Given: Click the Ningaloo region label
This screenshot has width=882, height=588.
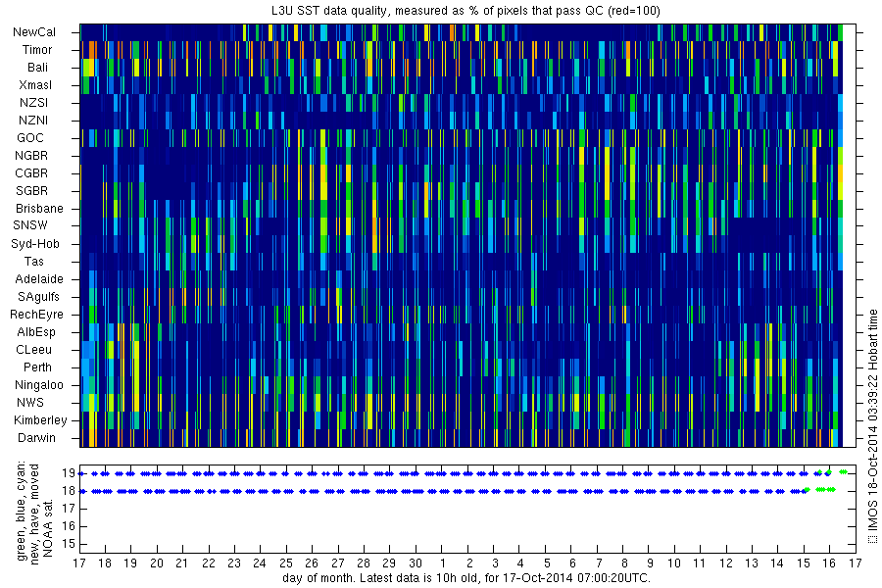Looking at the screenshot, I should click(x=39, y=385).
